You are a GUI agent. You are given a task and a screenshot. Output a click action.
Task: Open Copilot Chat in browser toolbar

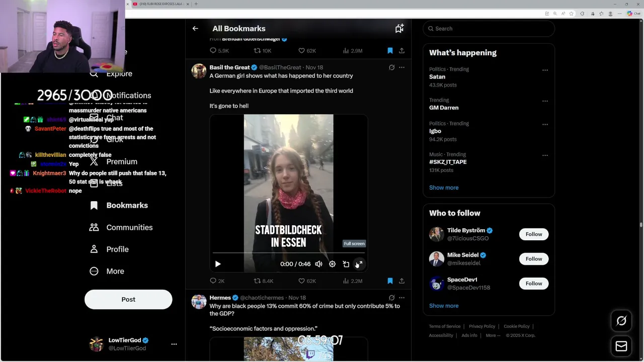click(x=633, y=14)
